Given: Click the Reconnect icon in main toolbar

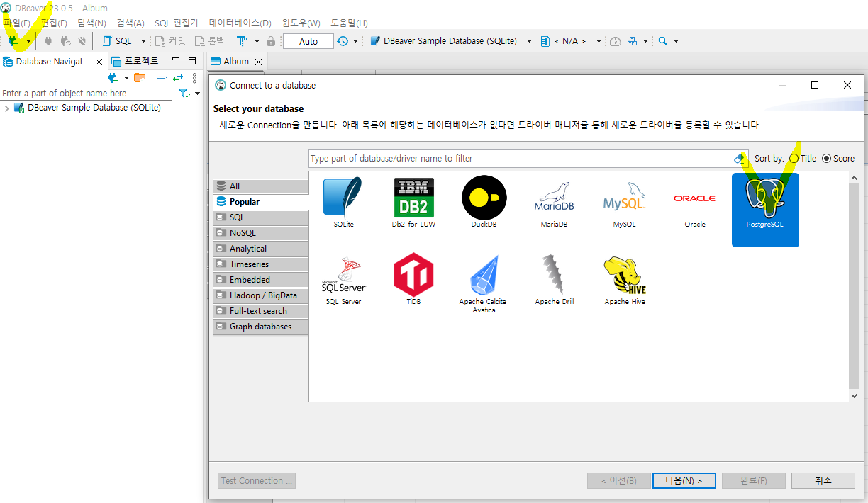Looking at the screenshot, I should 65,41.
